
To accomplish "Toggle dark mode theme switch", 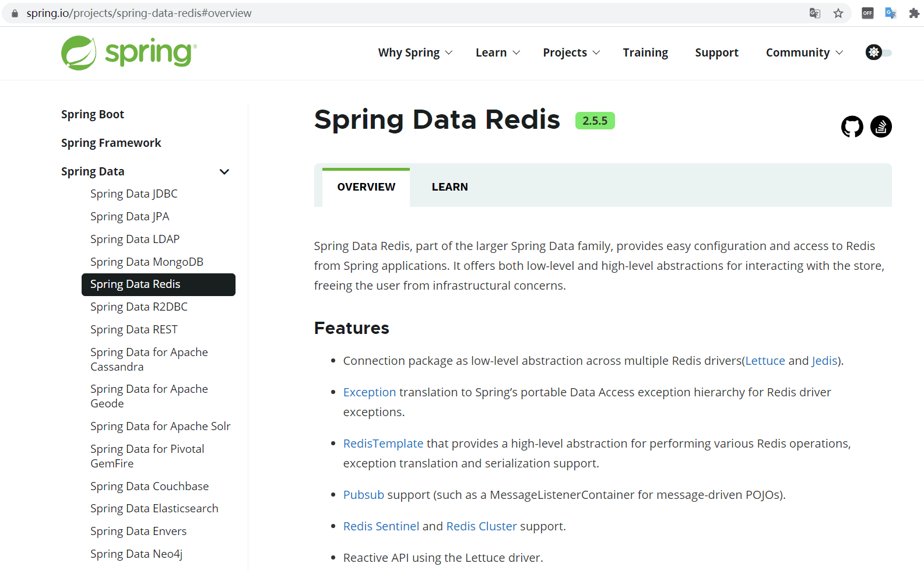I will point(879,52).
